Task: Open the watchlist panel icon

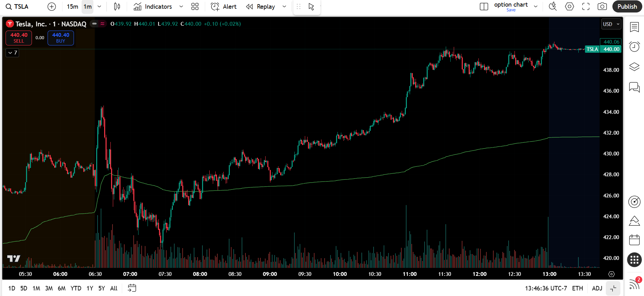Action: (x=634, y=27)
